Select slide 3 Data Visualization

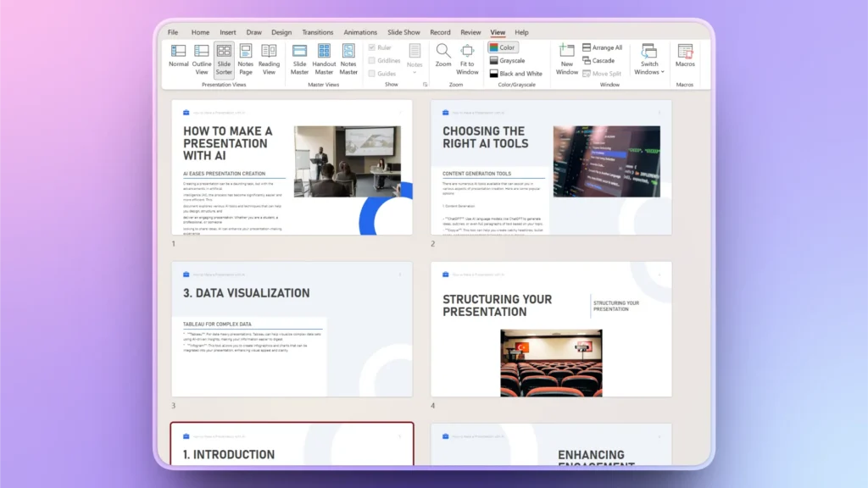(292, 330)
